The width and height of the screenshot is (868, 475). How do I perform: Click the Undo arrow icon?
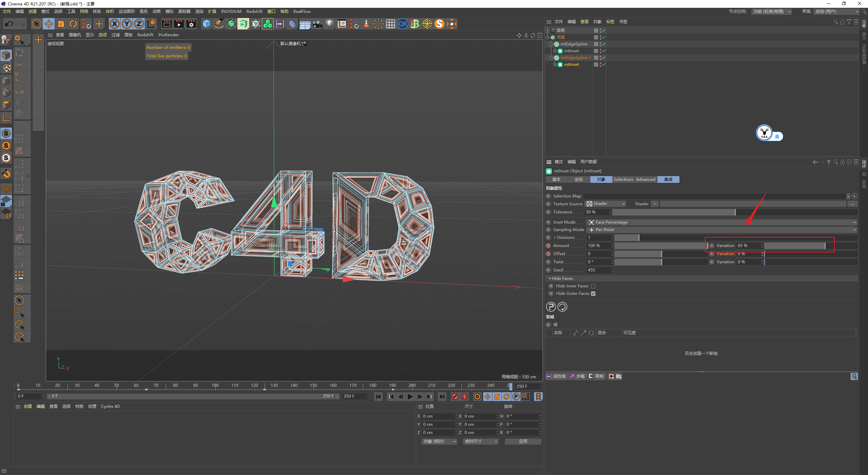pos(9,24)
